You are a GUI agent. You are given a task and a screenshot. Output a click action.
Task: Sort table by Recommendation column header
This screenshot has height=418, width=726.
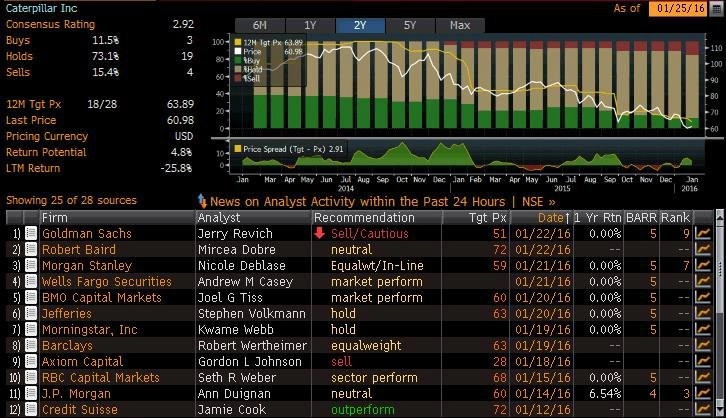[x=377, y=218]
